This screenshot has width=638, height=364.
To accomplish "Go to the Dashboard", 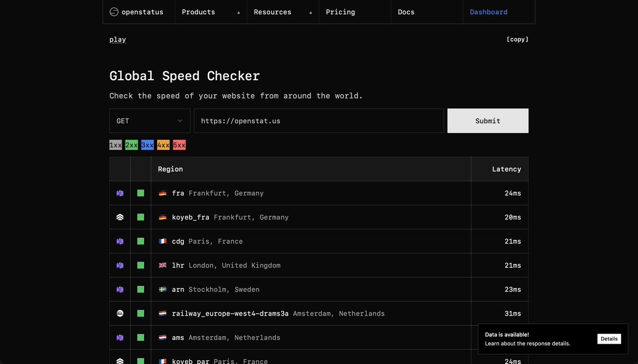I will point(499,12).
